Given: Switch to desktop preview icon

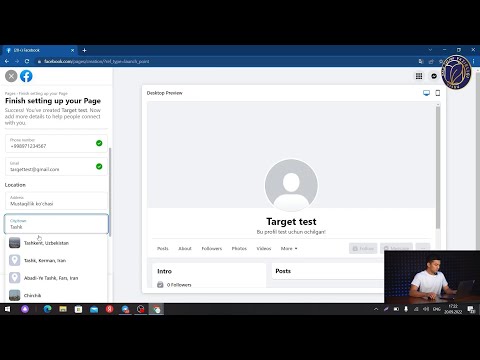Looking at the screenshot, I should pos(426,93).
